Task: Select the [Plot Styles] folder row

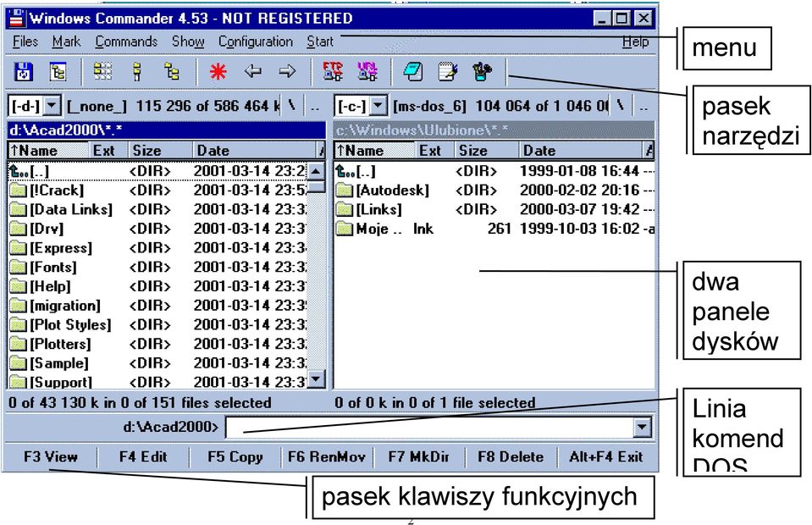Action: [x=158, y=324]
